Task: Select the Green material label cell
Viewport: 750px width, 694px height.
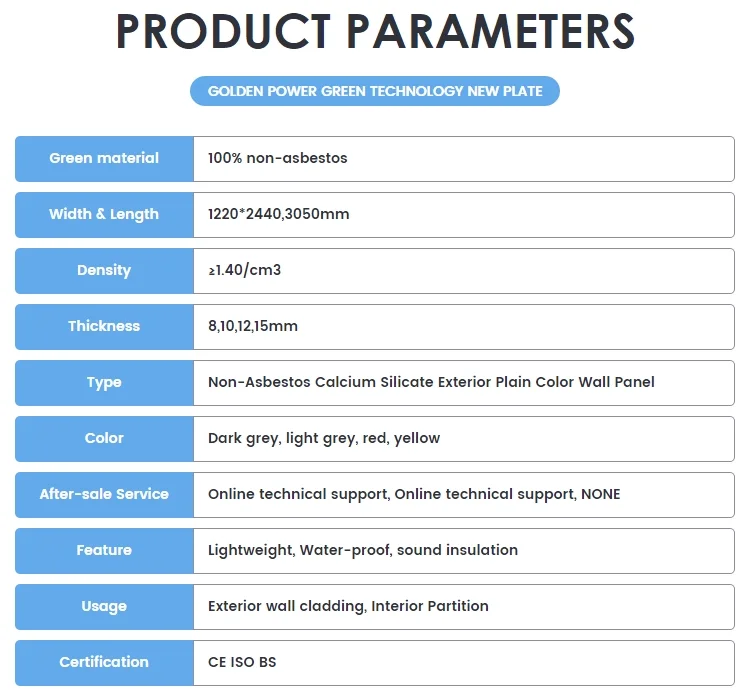Action: [104, 158]
